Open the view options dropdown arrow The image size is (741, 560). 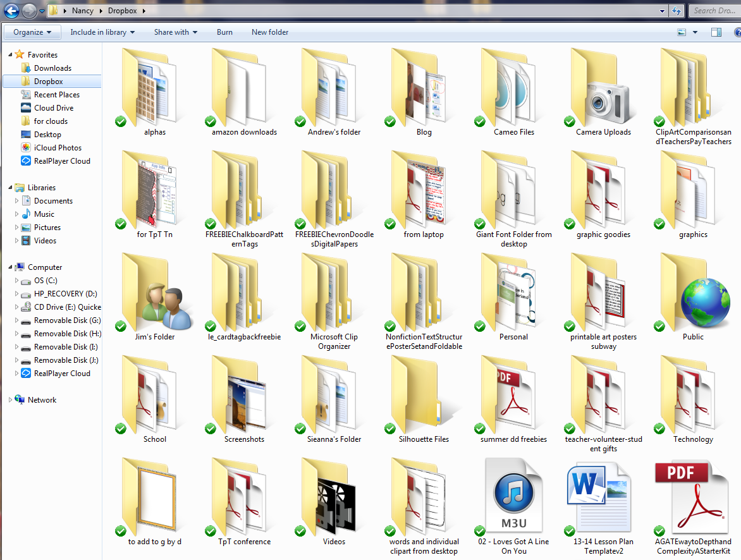coord(695,32)
